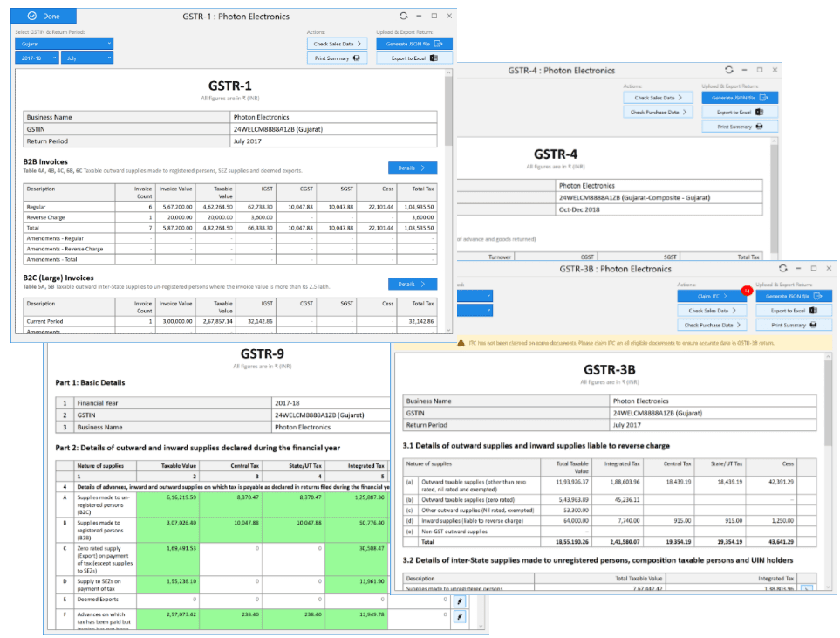The height and width of the screenshot is (638, 840).
Task: Open the upper blue dropdown in GSTR-3B window
Action: (475, 296)
